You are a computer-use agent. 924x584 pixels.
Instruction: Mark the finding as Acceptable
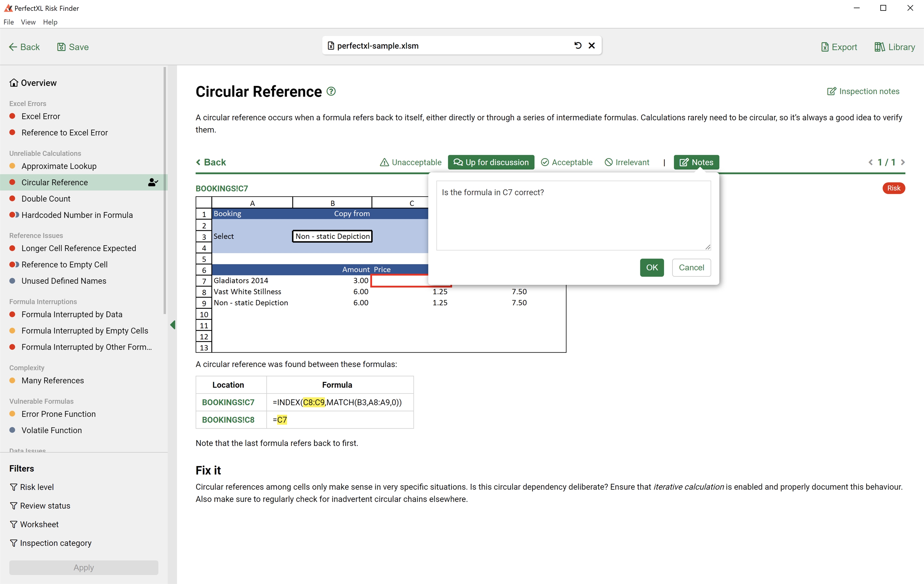567,162
